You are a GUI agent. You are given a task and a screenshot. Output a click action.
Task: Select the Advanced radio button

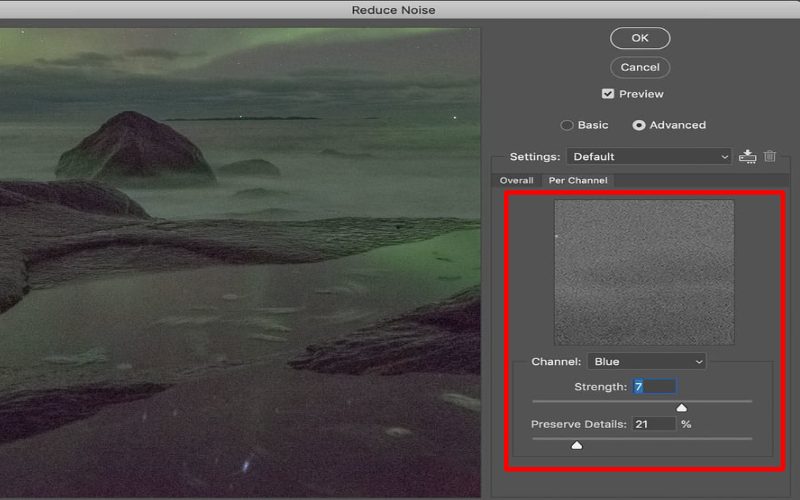point(639,125)
